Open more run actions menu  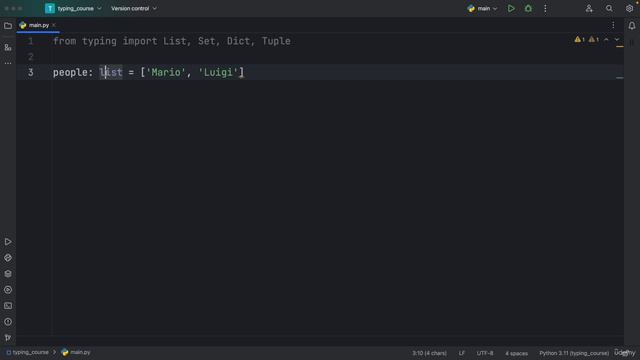pos(545,9)
